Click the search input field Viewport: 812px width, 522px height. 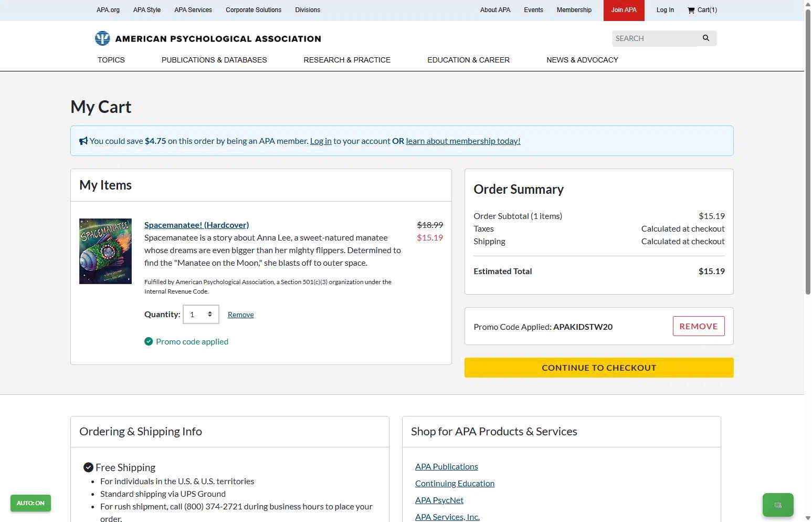tap(655, 38)
